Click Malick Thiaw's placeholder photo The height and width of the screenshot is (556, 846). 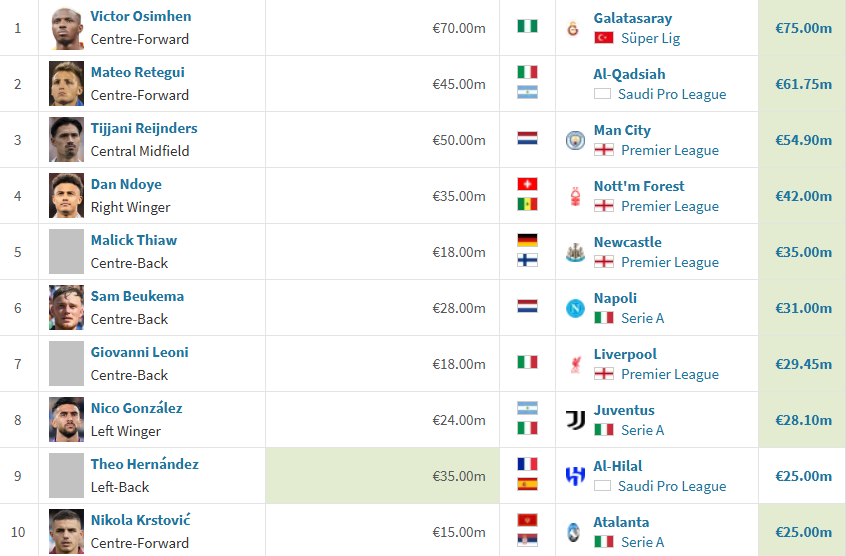click(x=66, y=251)
